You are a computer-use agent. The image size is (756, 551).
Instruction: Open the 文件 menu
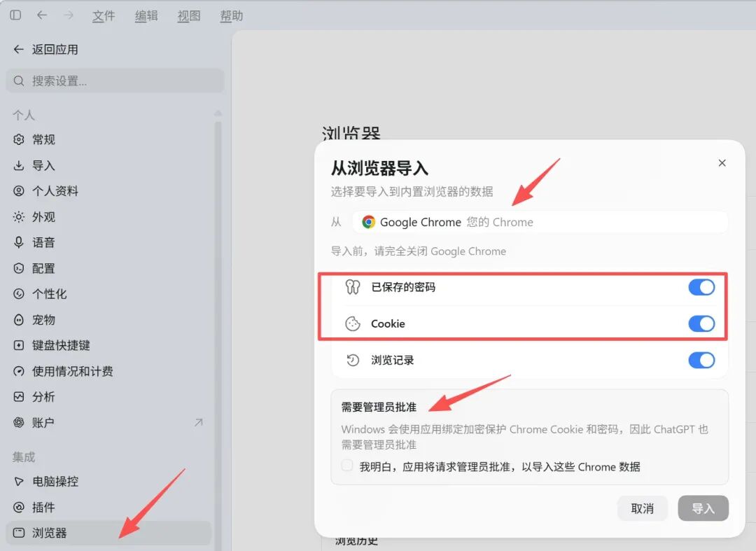[x=104, y=16]
